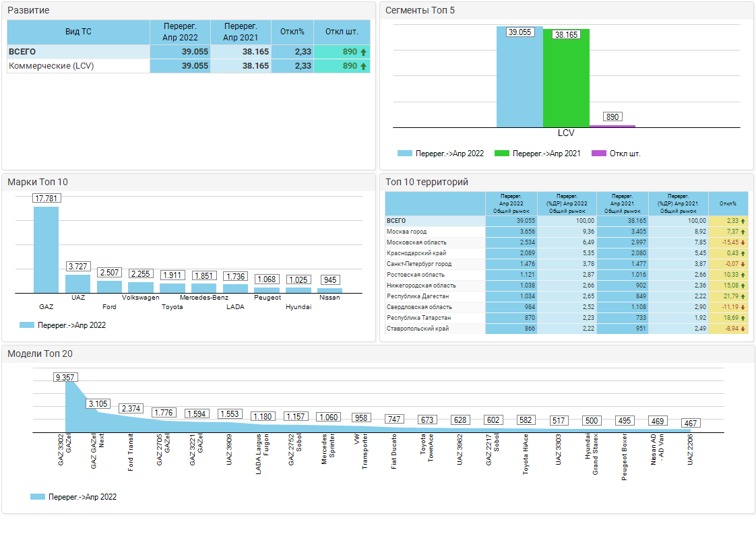Select the Вид ТС column header
Image resolution: width=756 pixels, height=534 pixels.
pos(78,32)
